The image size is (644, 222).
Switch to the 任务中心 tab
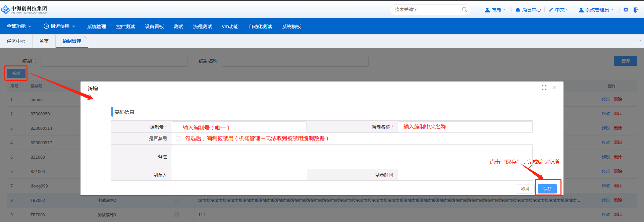pos(16,41)
